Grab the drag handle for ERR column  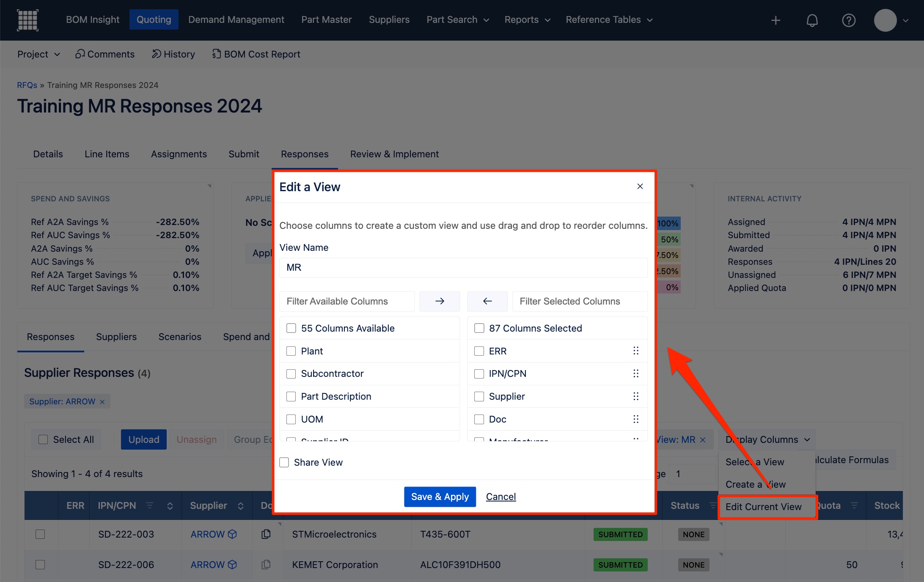coord(635,351)
